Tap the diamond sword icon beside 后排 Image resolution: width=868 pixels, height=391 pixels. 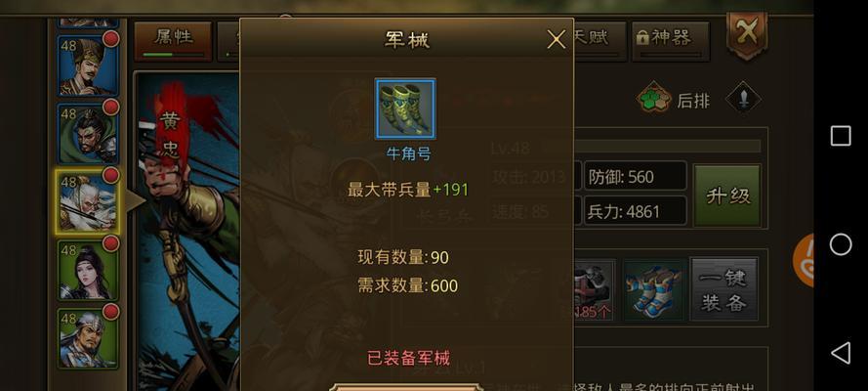(x=743, y=100)
